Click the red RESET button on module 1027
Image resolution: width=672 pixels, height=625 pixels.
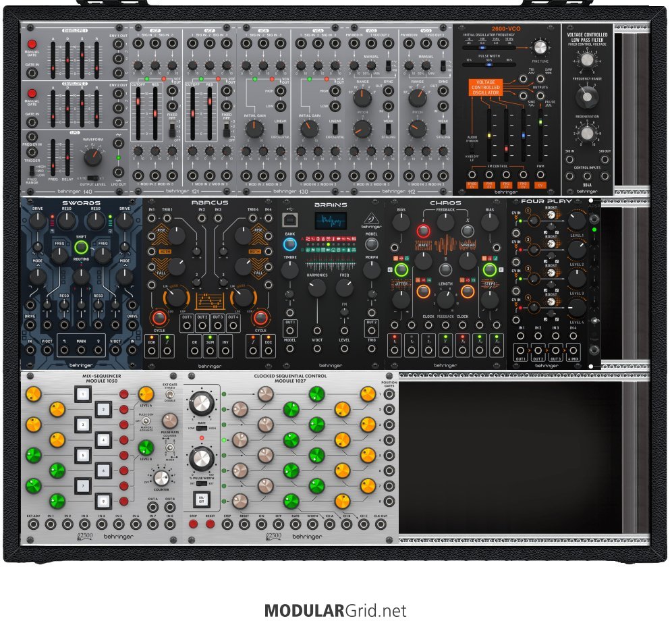tap(210, 524)
